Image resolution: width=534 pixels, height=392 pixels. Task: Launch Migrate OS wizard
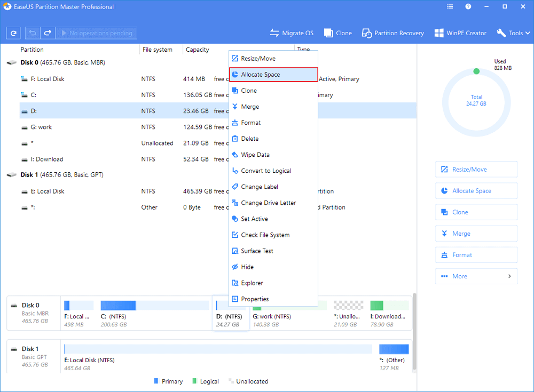[292, 33]
